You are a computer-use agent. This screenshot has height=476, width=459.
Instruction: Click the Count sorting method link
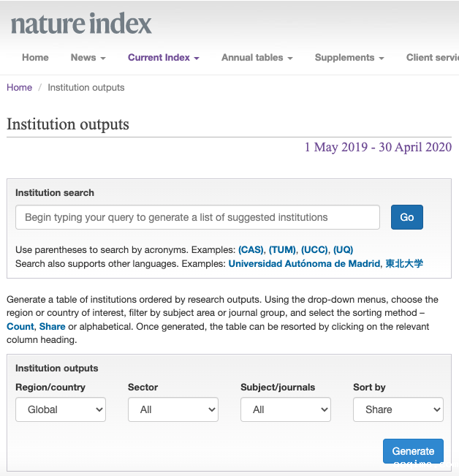coord(20,327)
